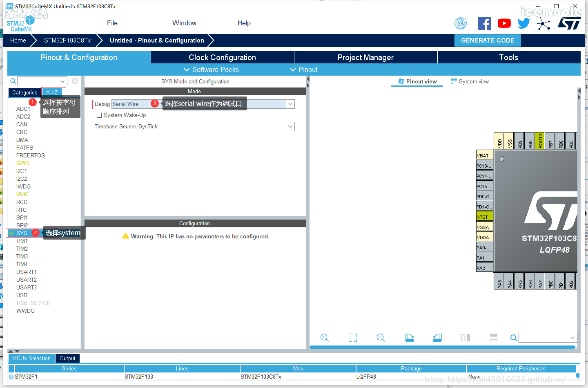Click the ST community network icon
The image size is (588, 388).
[543, 23]
